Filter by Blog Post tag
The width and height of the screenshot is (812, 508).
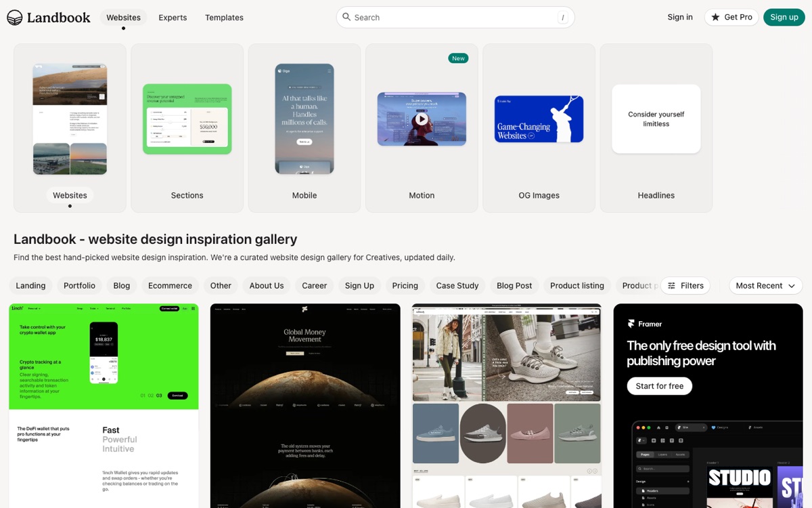pyautogui.click(x=514, y=286)
